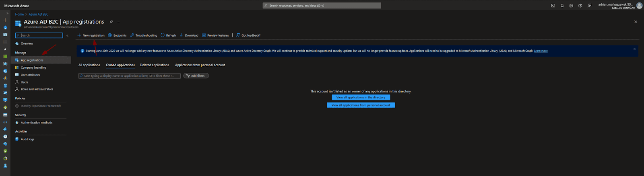The height and width of the screenshot is (176, 644).
Task: Open the more options ellipsis by the title
Action: click(x=118, y=22)
